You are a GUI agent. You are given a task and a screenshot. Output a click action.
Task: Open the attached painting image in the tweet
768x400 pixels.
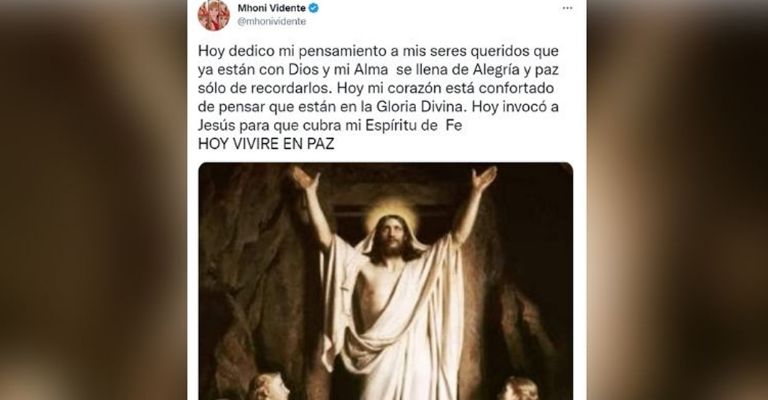coord(385,281)
